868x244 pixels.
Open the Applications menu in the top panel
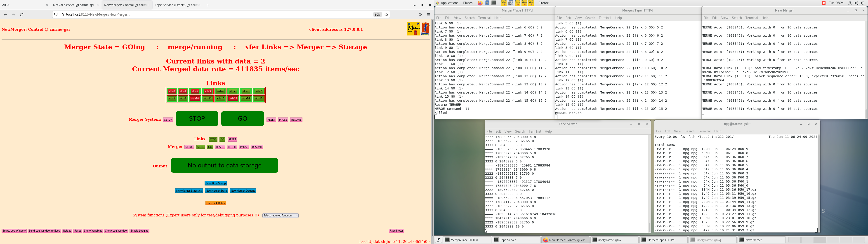[x=449, y=3]
